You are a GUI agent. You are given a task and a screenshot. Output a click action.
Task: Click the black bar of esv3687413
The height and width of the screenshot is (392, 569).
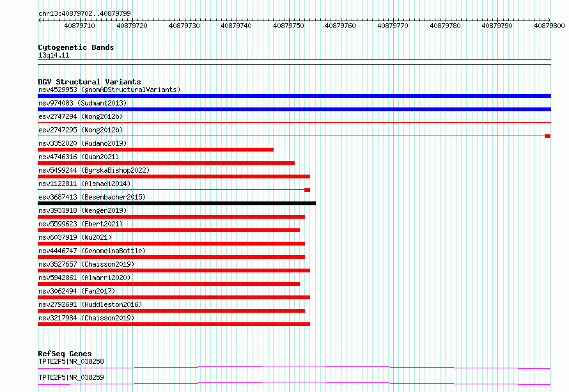coord(176,203)
